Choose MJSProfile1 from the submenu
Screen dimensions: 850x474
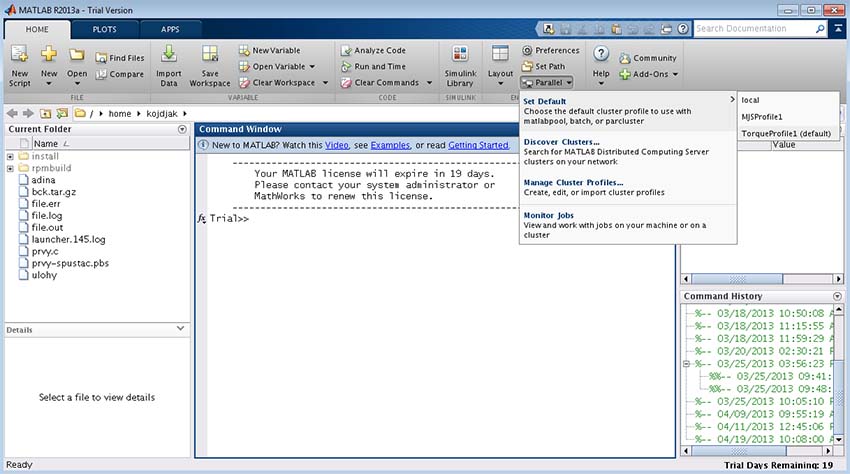762,116
